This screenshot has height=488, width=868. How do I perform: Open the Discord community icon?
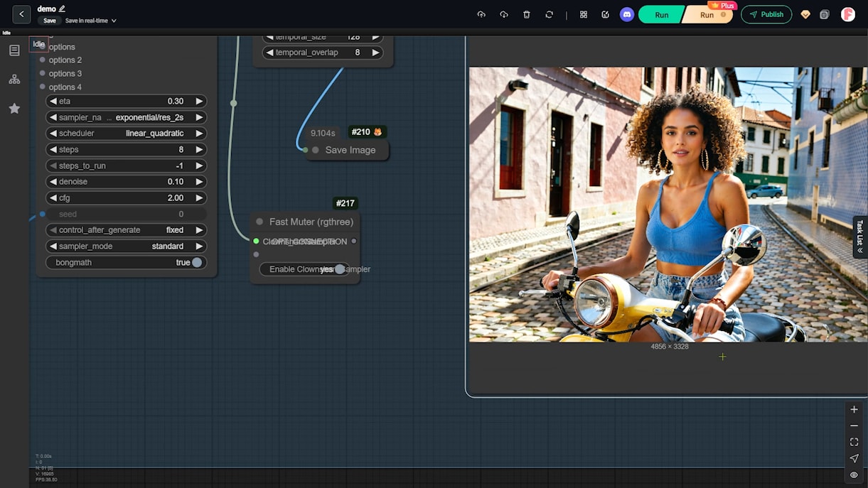626,14
